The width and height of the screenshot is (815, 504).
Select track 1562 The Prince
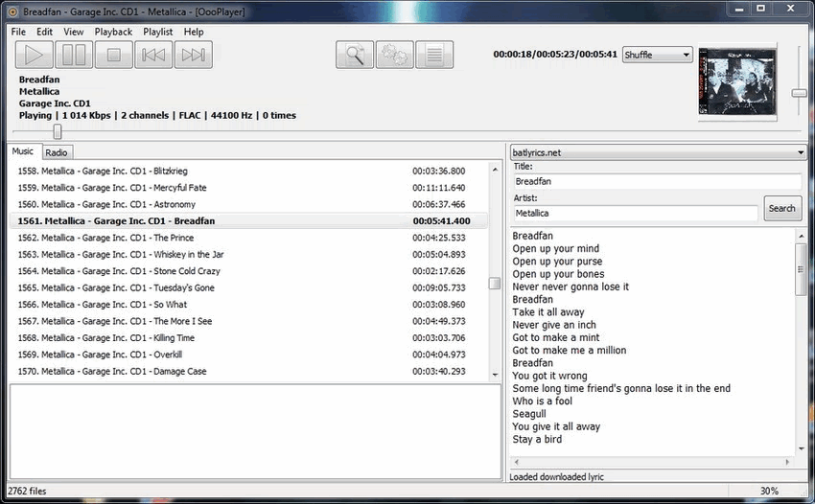(248, 238)
